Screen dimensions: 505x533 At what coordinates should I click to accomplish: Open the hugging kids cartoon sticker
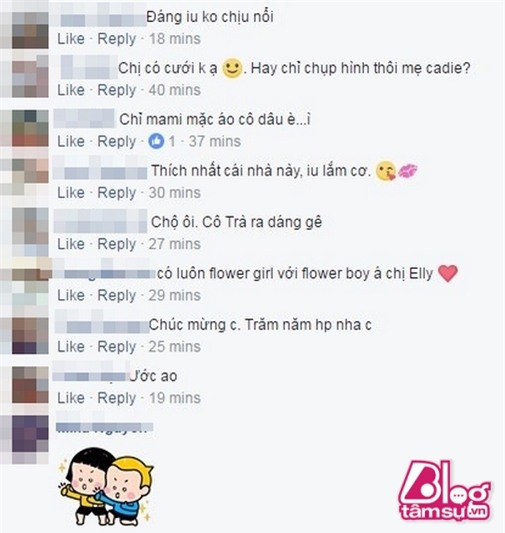click(x=106, y=486)
